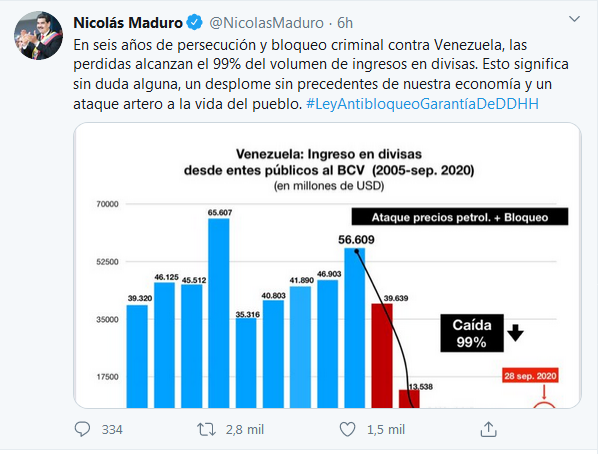Click the @NicolasMaduro handle
The height and width of the screenshot is (454, 600).
pyautogui.click(x=266, y=23)
